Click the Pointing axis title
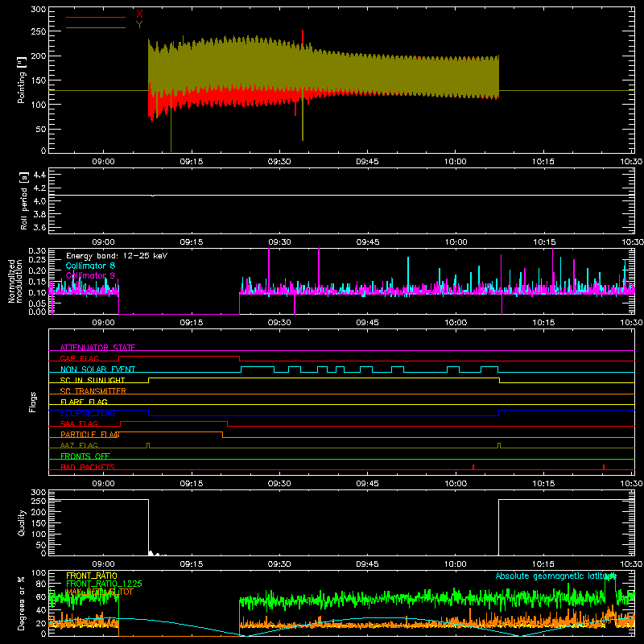The image size is (644, 644). tap(22, 80)
